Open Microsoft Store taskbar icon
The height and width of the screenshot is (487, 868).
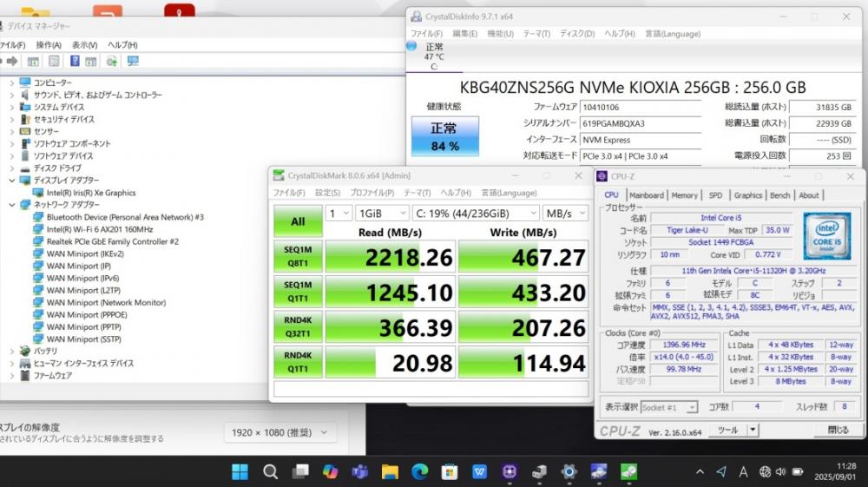click(450, 471)
